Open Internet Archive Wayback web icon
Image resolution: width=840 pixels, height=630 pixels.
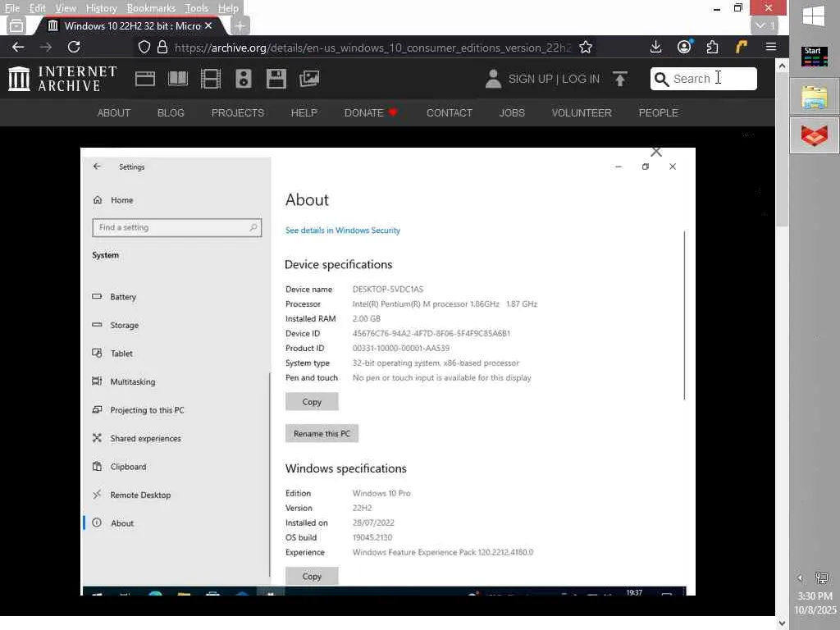144,79
